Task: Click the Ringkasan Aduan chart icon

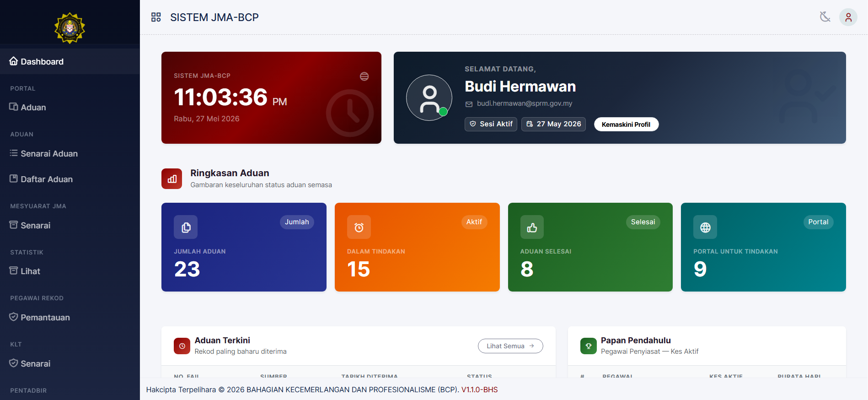Action: coord(171,178)
